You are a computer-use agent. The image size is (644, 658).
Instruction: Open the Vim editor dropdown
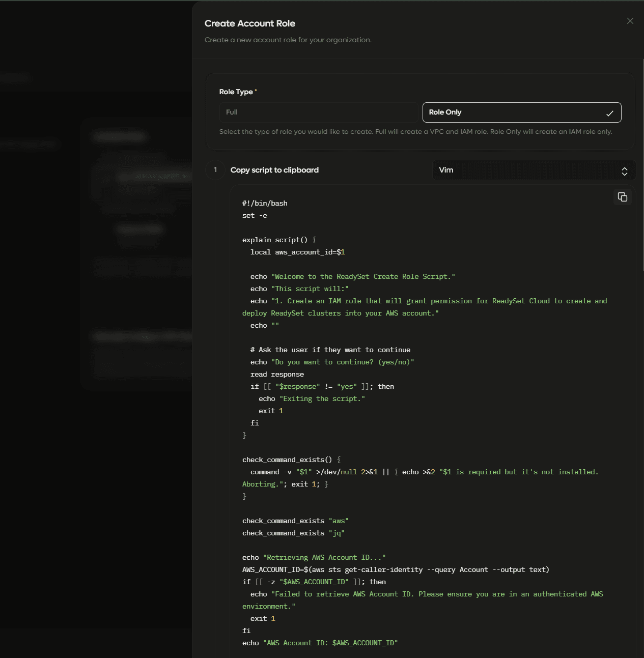click(x=534, y=170)
